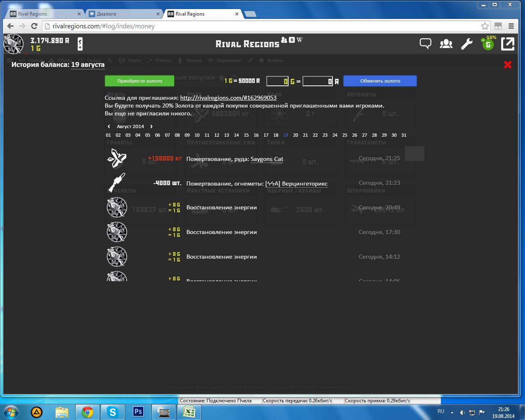Switch to the Диалоги browser tab
The image size is (525, 420).
[123, 14]
